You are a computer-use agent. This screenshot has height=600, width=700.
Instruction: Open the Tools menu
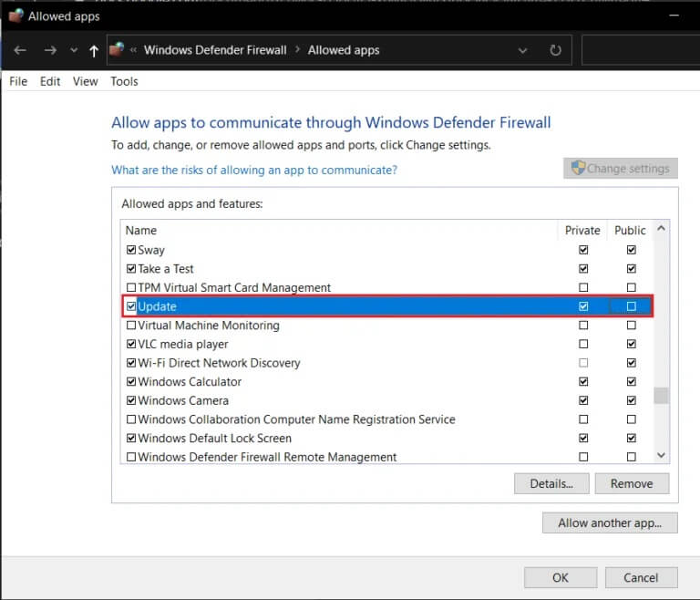click(124, 81)
